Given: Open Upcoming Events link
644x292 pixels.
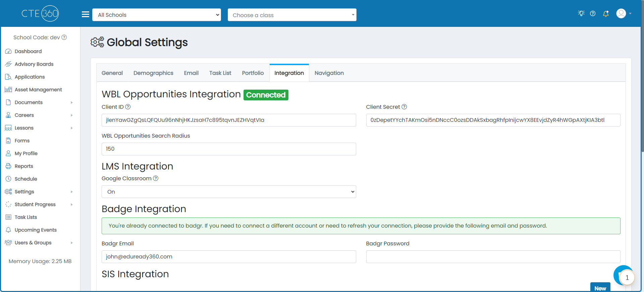Looking at the screenshot, I should click(x=36, y=230).
